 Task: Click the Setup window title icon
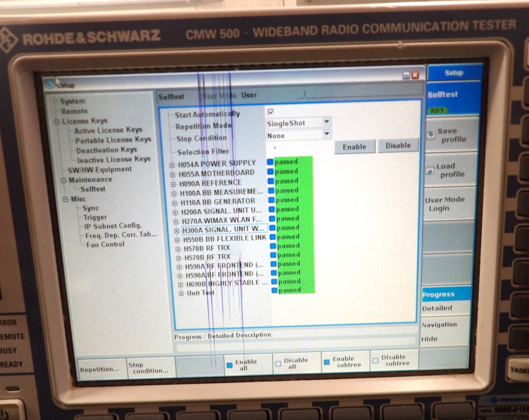[x=50, y=85]
